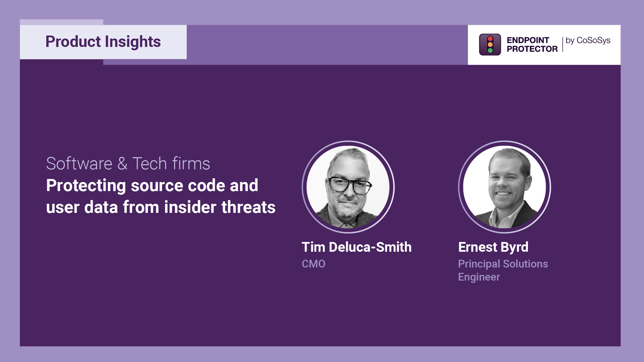Click the 'user data from insider threats' line

(x=161, y=207)
